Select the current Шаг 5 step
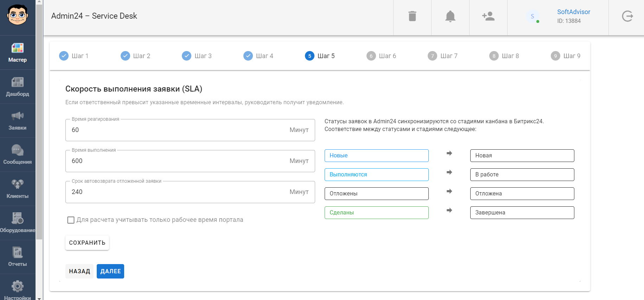The width and height of the screenshot is (644, 300). click(320, 56)
